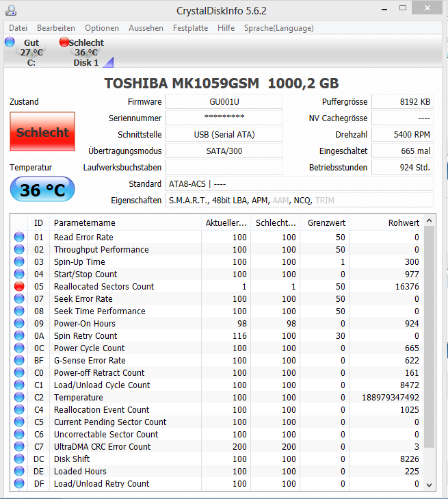Click the status orb of Power-On Hours

pyautogui.click(x=19, y=323)
